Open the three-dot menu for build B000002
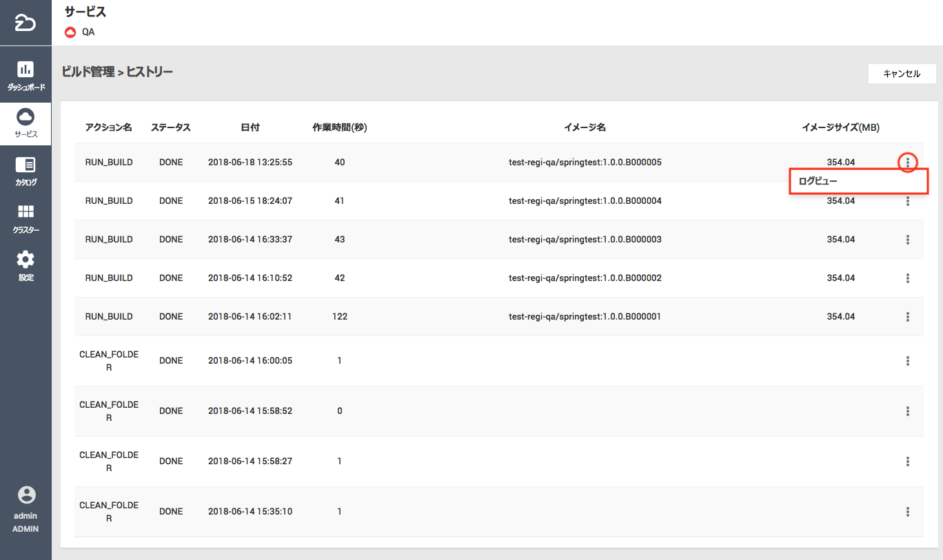This screenshot has height=560, width=943. tap(908, 278)
